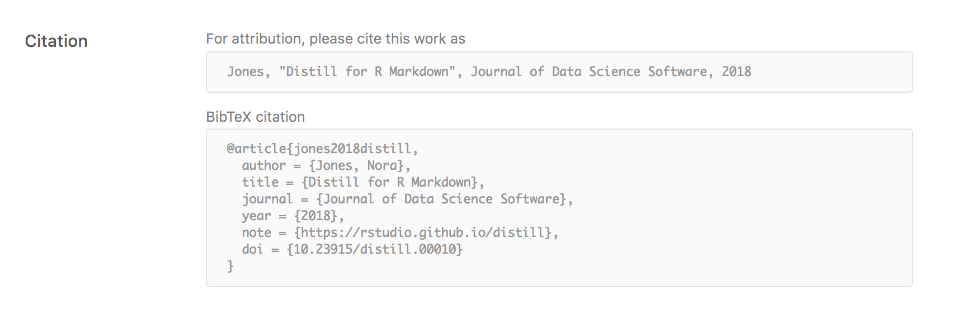Click the 'Nora' first name in the author field
This screenshot has height=314, width=980.
pos(381,165)
